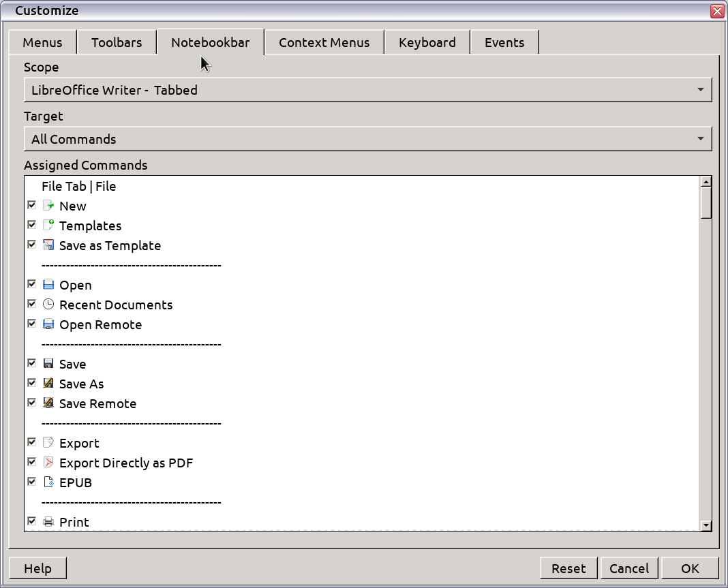Select the Notebookbar tab
Image resolution: width=728 pixels, height=588 pixels.
coord(211,42)
